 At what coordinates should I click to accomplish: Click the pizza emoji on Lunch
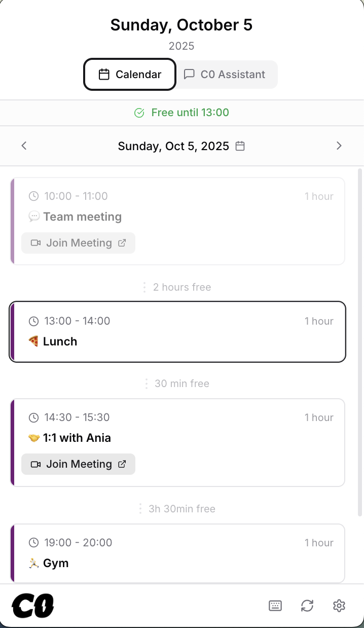tap(33, 341)
